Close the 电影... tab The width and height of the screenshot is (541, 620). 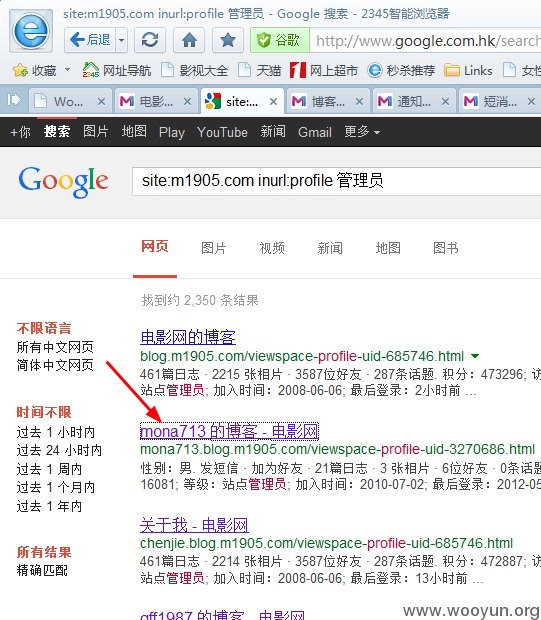(187, 102)
